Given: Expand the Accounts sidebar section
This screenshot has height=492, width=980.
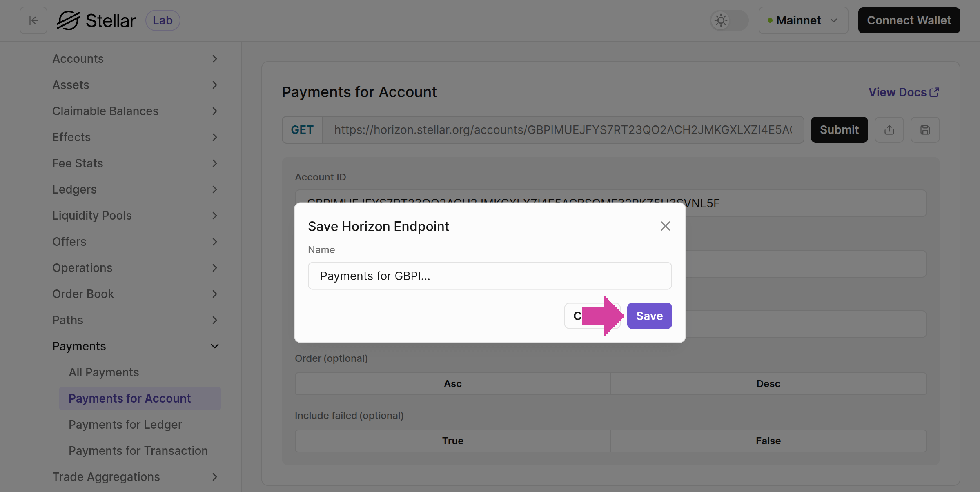Looking at the screenshot, I should (135, 59).
